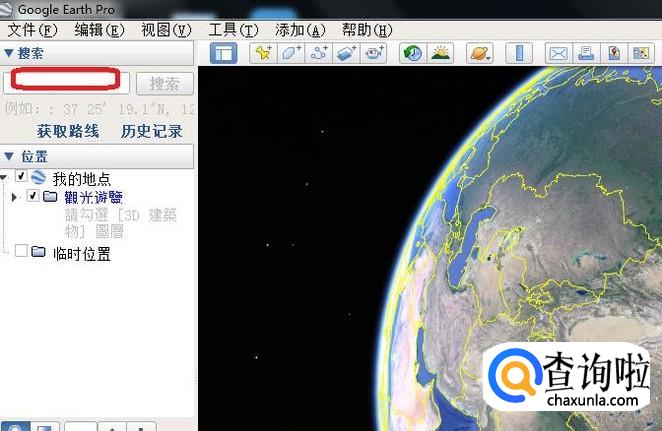Open the 编辑(E) menu
This screenshot has width=662, height=431.
(99, 30)
